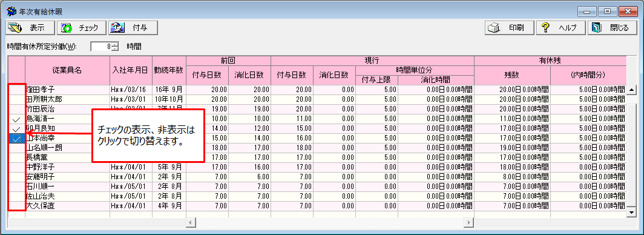The width and height of the screenshot is (644, 235).
Task: Click the 付与上限 column header
Action: [x=376, y=80]
